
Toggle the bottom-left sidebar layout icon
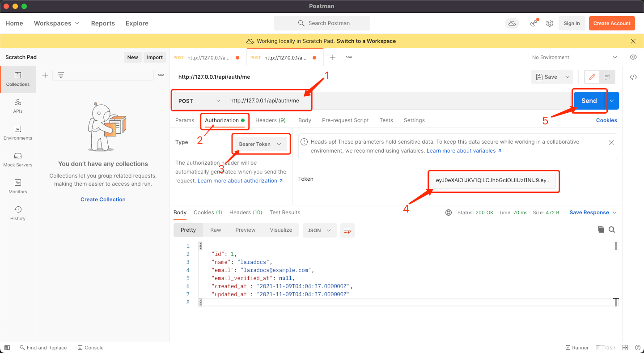[x=7, y=348]
